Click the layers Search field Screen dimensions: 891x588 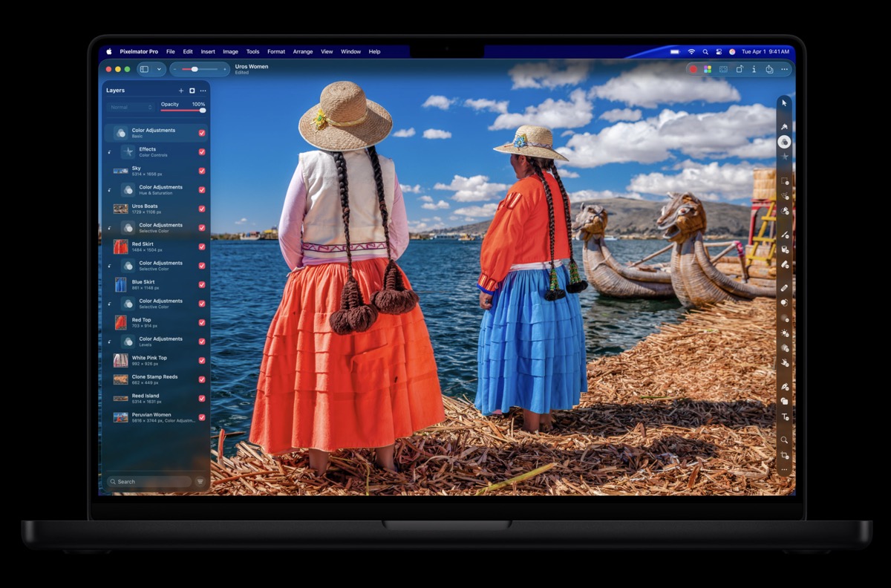coord(148,482)
